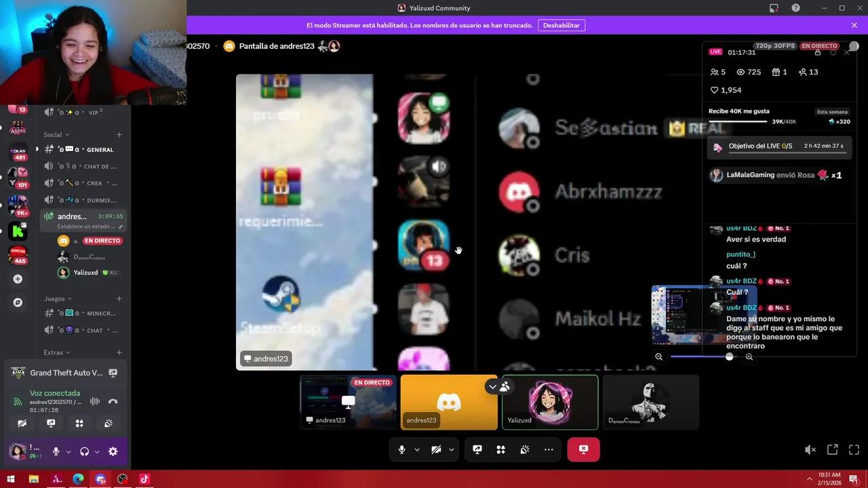The height and width of the screenshot is (488, 868).
Task: Zoom in the mini preview magnifier
Action: tap(749, 357)
